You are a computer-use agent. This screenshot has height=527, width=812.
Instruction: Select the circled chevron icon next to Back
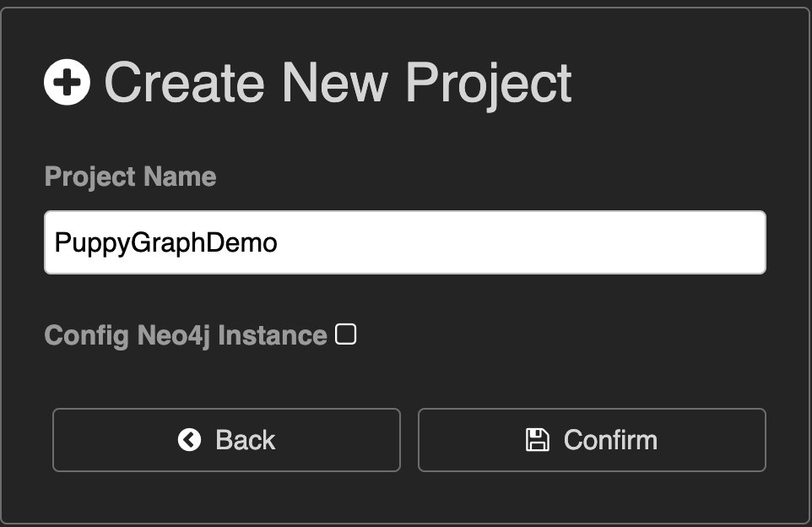(190, 440)
